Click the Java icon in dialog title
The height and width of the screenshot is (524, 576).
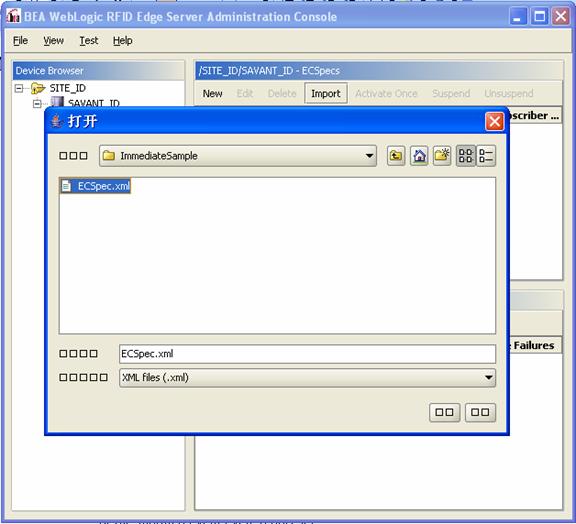point(57,121)
